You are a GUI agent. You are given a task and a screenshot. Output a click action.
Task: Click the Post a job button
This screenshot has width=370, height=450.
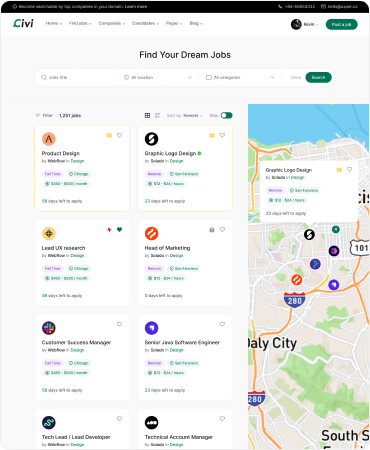[x=341, y=24]
